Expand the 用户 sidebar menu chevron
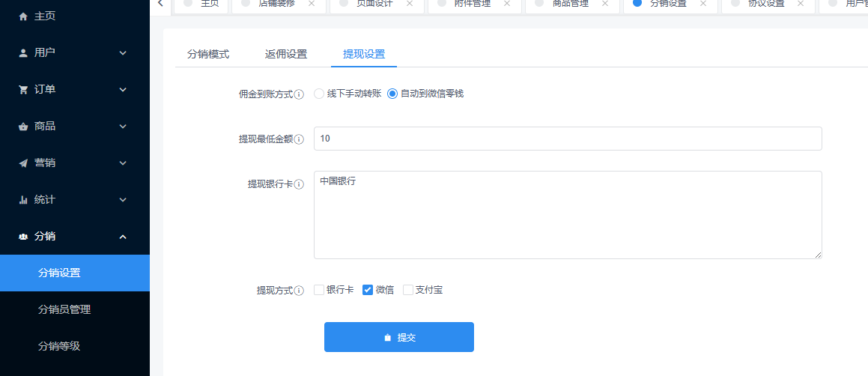The image size is (868, 376). (x=124, y=53)
